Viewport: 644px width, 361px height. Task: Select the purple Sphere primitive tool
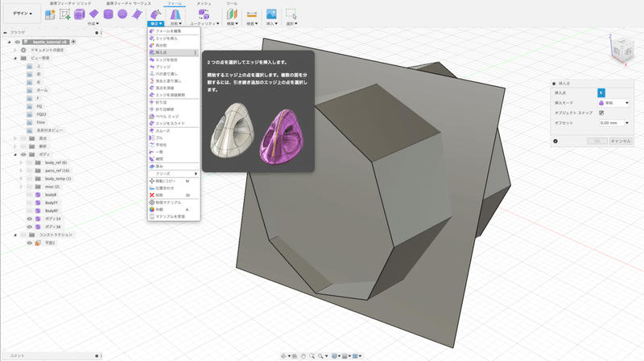coord(122,14)
